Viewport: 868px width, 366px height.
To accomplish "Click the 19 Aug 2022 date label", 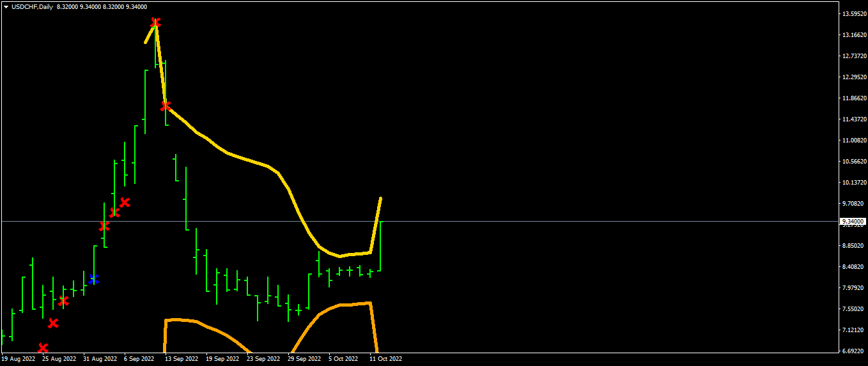I will pos(18,359).
